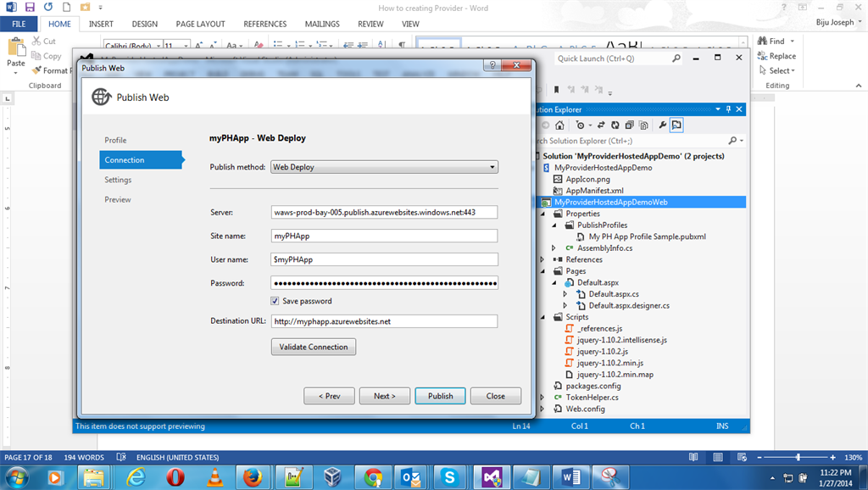The image size is (868, 490).
Task: Click the zoom out minus button in Word
Action: [759, 457]
